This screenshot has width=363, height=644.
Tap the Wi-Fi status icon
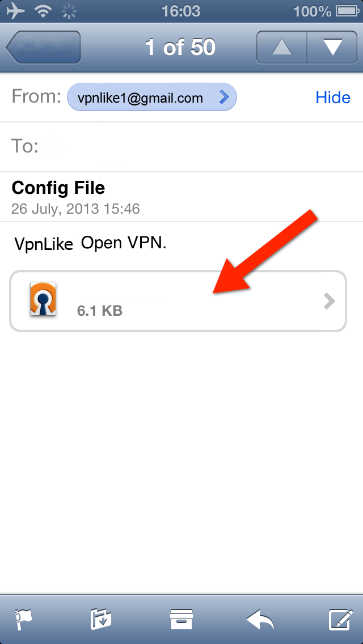(43, 11)
